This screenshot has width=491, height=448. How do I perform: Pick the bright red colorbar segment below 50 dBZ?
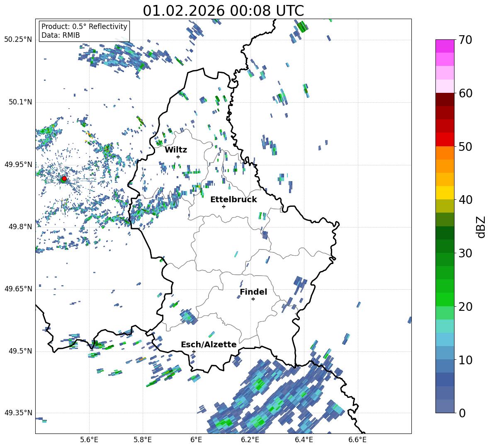[445, 139]
